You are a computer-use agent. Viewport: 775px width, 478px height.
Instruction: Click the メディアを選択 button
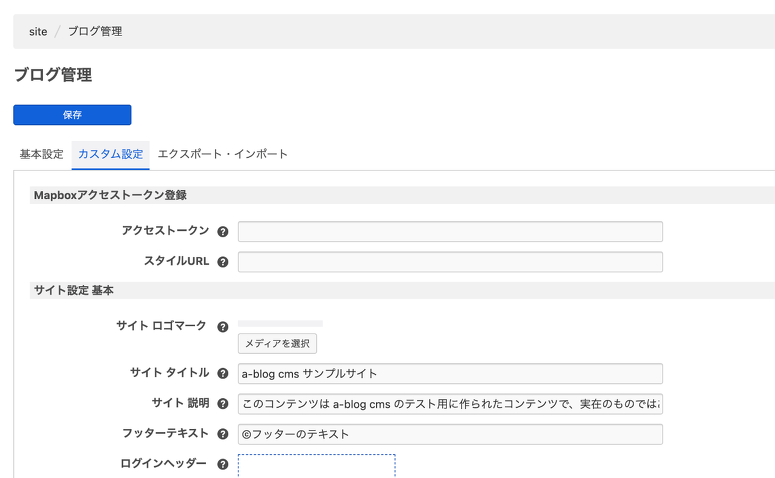(277, 344)
